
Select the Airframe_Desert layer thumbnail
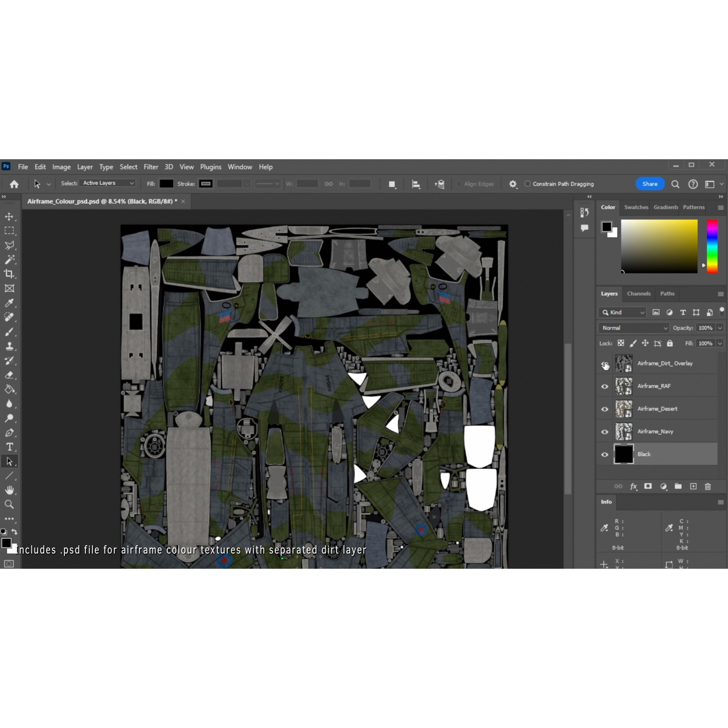pyautogui.click(x=623, y=409)
